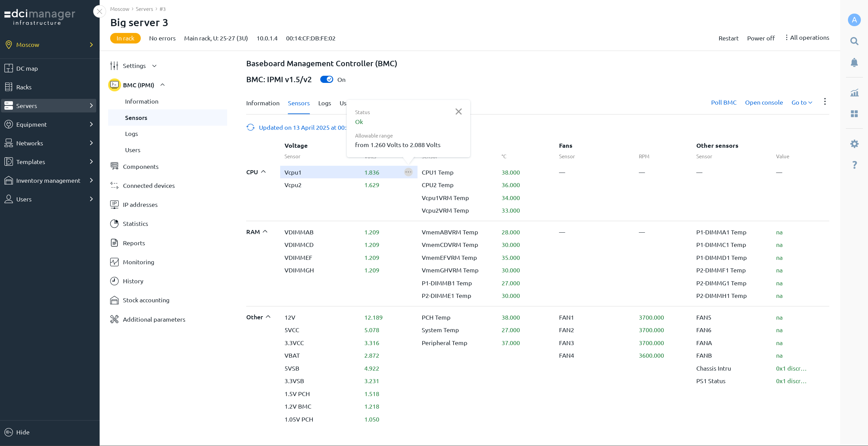This screenshot has width=868, height=446.
Task: Open the search magnifier icon
Action: pyautogui.click(x=854, y=41)
